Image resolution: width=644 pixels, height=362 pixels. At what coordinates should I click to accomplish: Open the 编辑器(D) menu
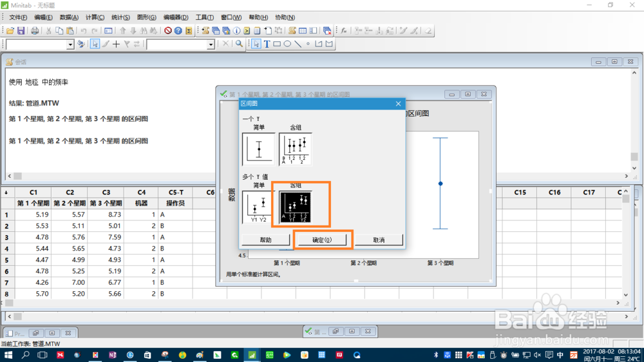176,17
